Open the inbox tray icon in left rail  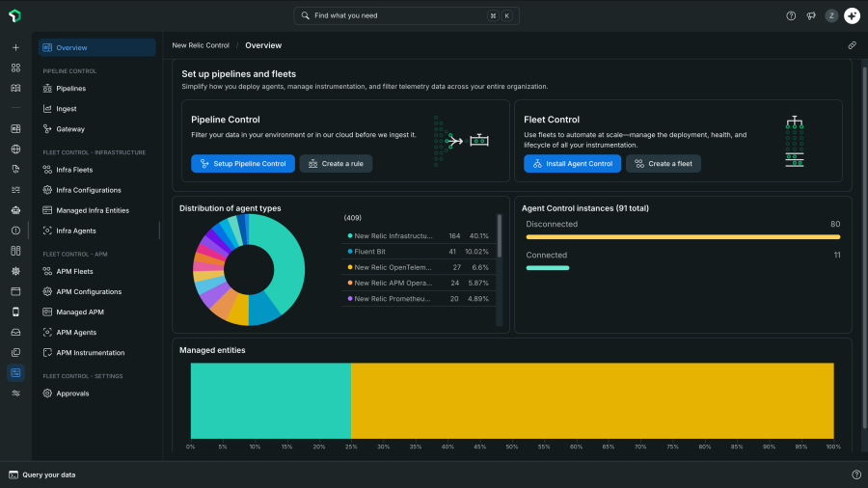tap(15, 332)
